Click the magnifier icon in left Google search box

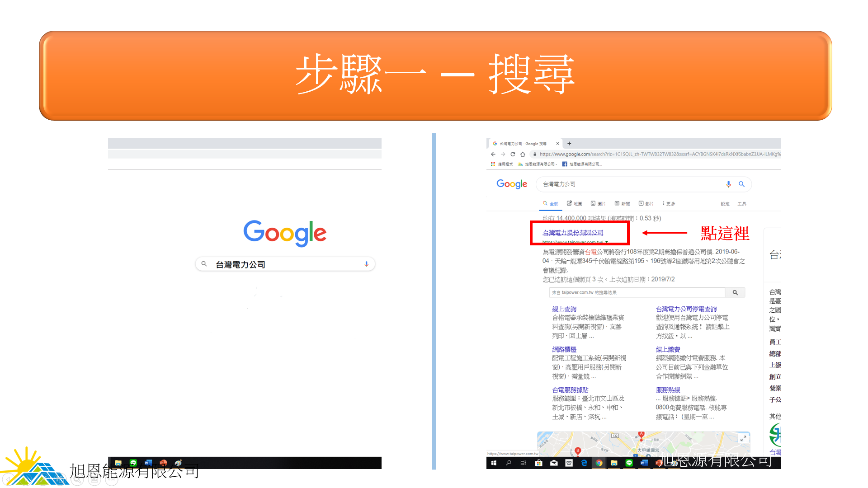click(204, 264)
